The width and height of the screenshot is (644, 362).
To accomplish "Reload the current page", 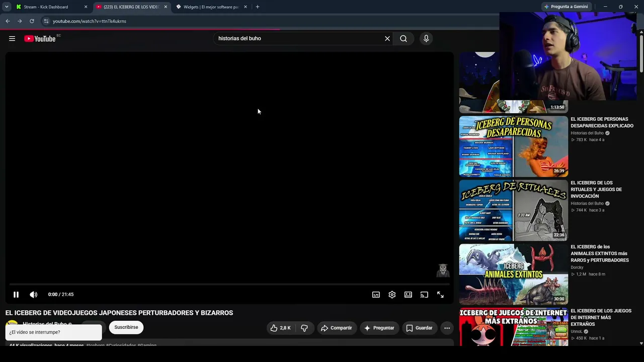I will tap(32, 21).
